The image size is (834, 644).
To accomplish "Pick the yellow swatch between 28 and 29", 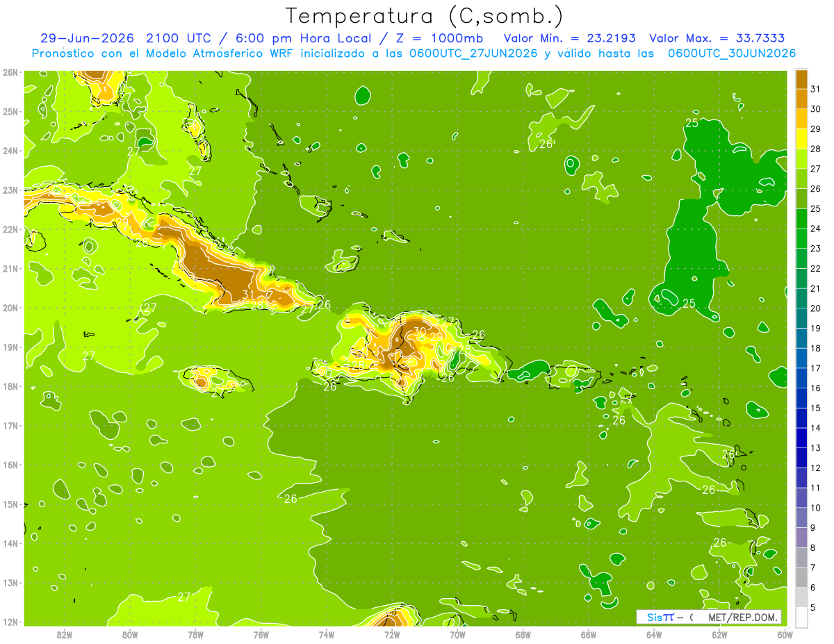I will point(801,139).
